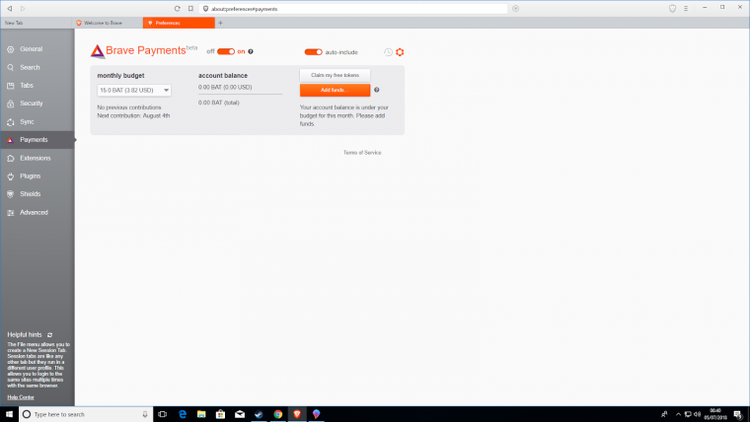The height and width of the screenshot is (422, 750).
Task: Toggle Brave Payments on/off switch
Action: pos(225,51)
